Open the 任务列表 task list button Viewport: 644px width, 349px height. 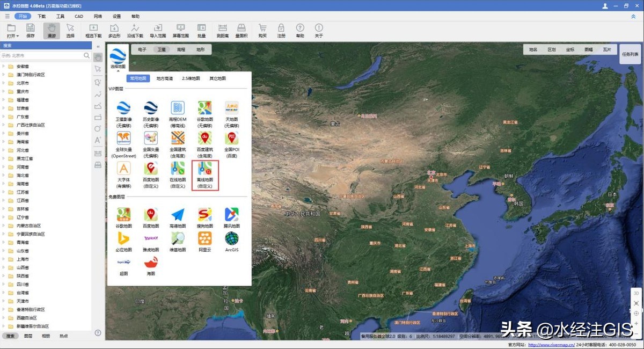(630, 54)
